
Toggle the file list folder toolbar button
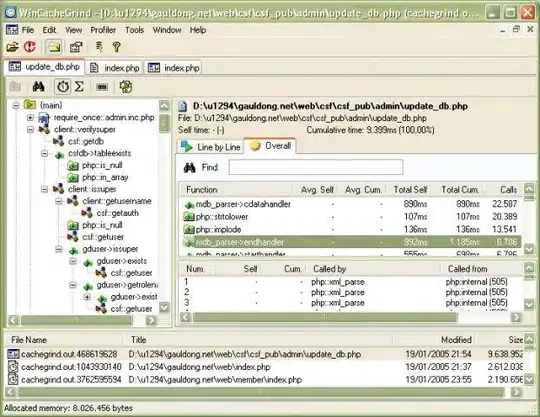tap(54, 47)
